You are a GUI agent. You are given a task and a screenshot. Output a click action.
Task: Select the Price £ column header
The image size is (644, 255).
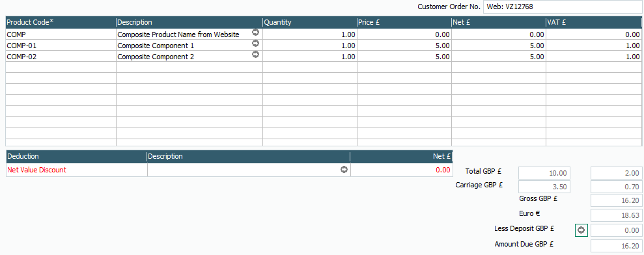pos(404,22)
